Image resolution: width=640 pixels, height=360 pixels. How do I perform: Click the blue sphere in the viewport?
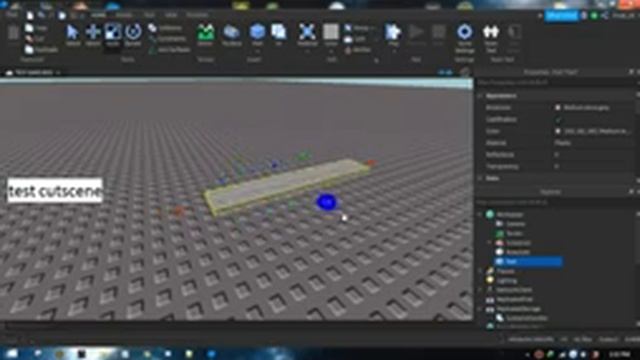click(326, 202)
